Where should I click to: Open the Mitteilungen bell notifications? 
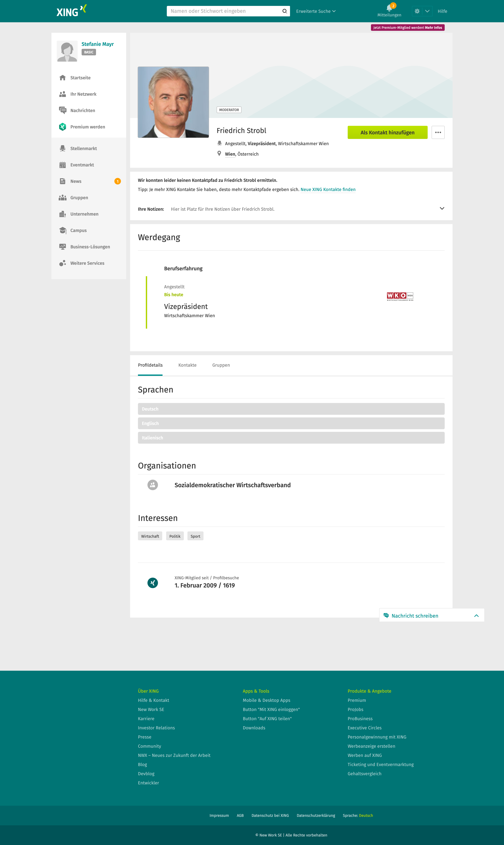[x=389, y=10]
